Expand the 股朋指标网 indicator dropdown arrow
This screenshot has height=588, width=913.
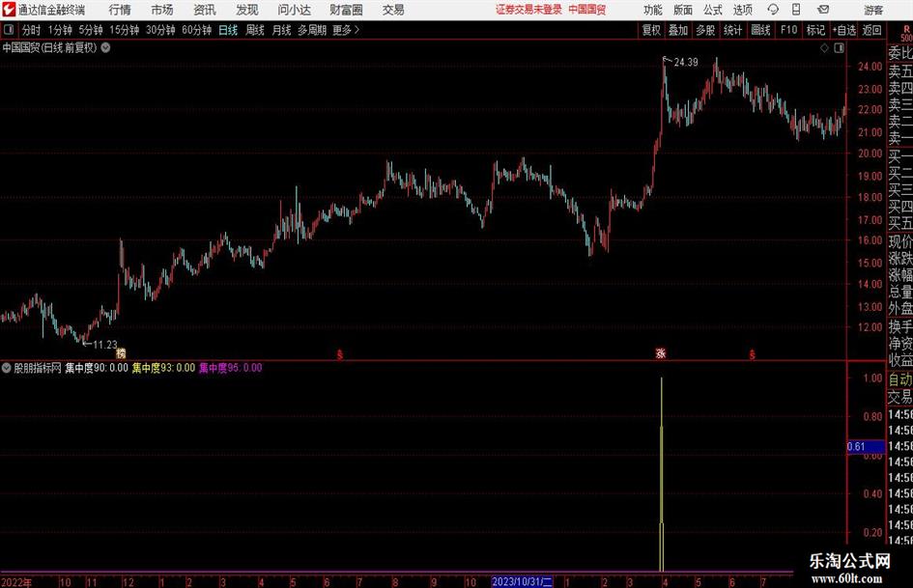click(x=7, y=367)
